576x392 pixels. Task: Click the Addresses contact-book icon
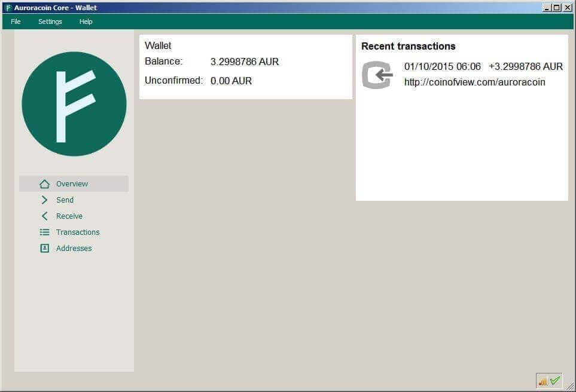[44, 249]
